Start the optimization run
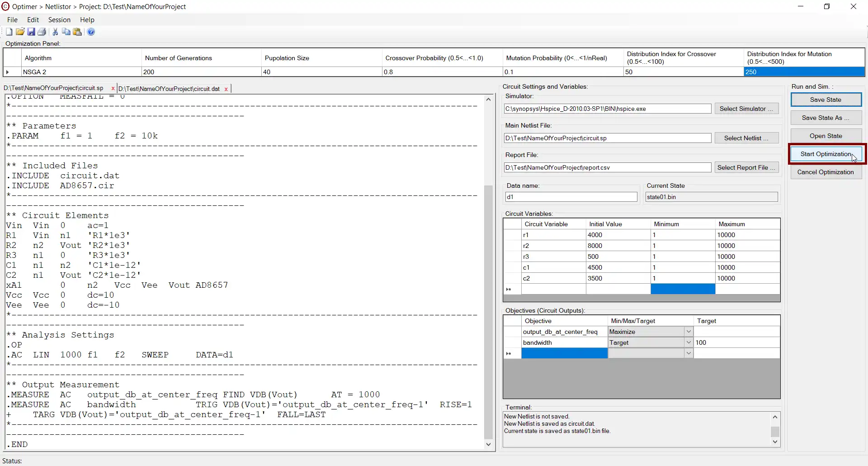 pyautogui.click(x=826, y=154)
